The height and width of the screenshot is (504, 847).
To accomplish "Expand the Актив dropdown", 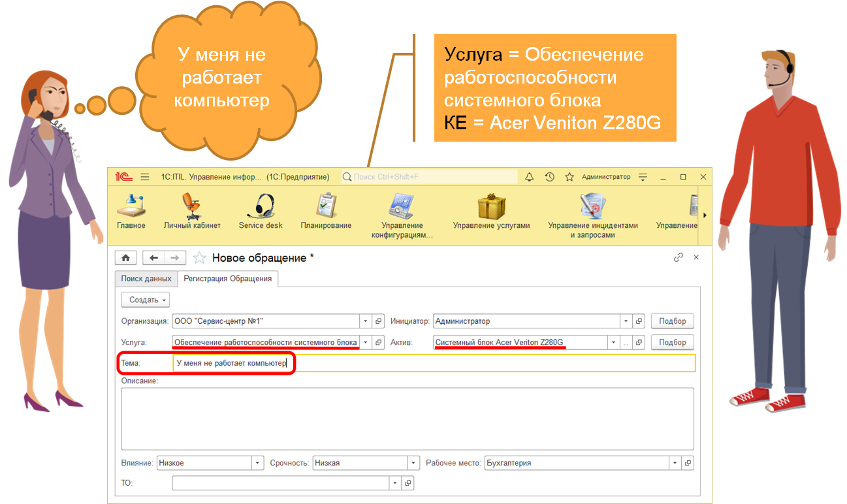I will pyautogui.click(x=613, y=342).
